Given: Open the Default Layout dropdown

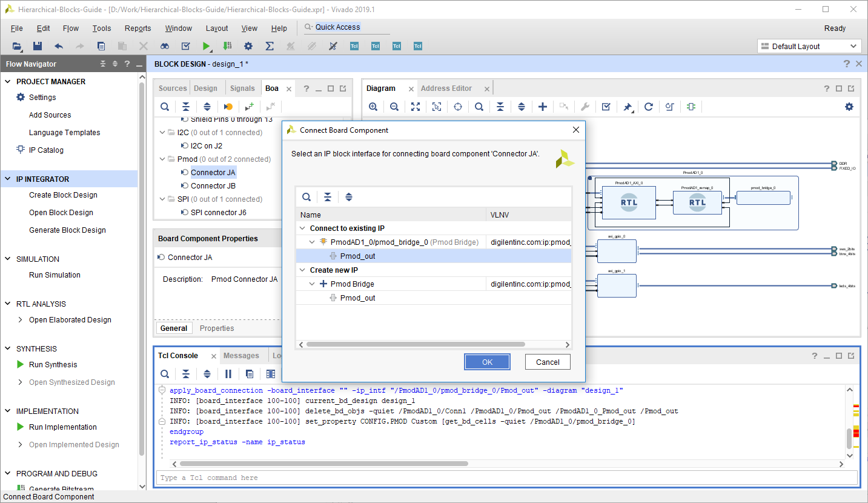Looking at the screenshot, I should pos(809,47).
